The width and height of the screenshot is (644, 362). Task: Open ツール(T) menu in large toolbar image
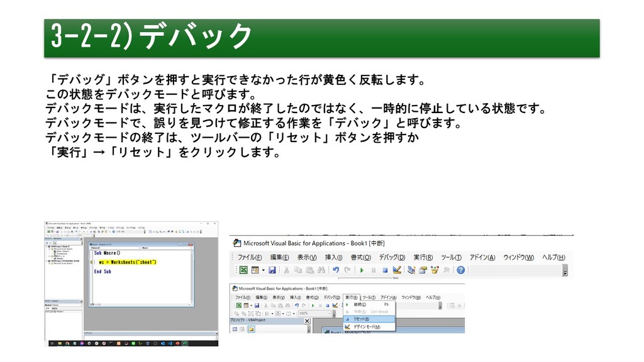tap(451, 257)
